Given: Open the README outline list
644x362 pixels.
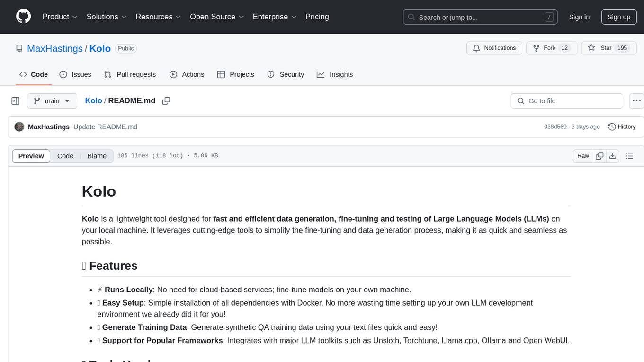Looking at the screenshot, I should click(x=629, y=156).
